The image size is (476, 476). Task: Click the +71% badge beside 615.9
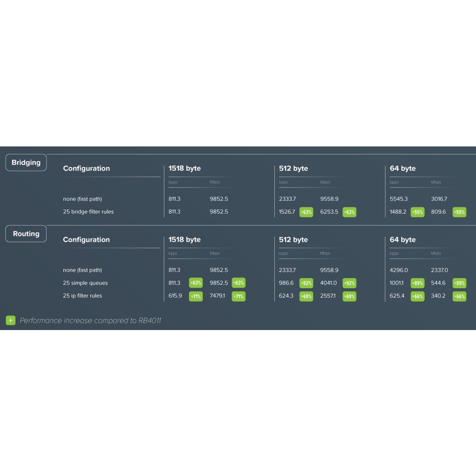click(196, 296)
